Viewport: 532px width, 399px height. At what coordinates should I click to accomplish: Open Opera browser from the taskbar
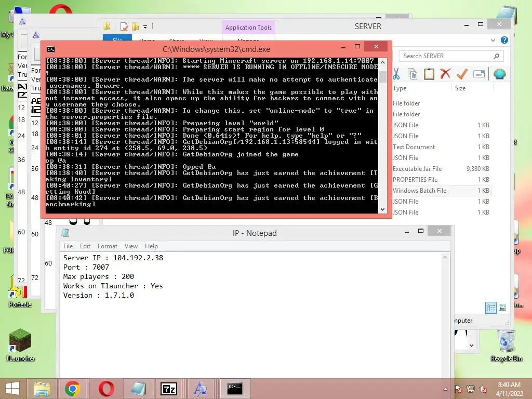pos(106,389)
